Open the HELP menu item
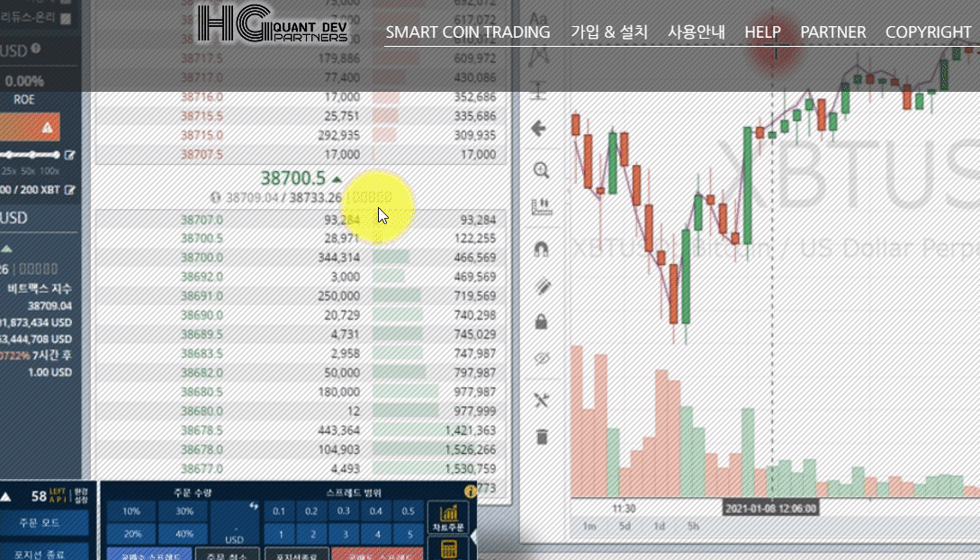 (762, 32)
